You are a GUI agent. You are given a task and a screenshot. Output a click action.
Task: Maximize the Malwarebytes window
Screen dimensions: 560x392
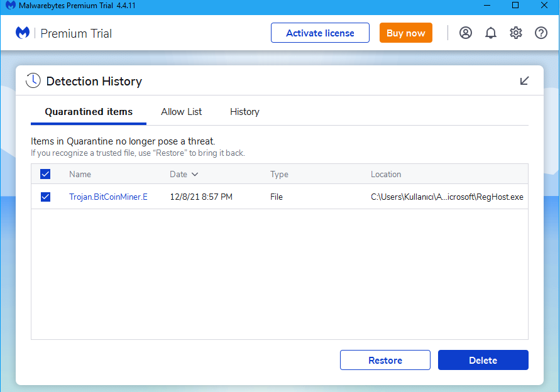515,6
